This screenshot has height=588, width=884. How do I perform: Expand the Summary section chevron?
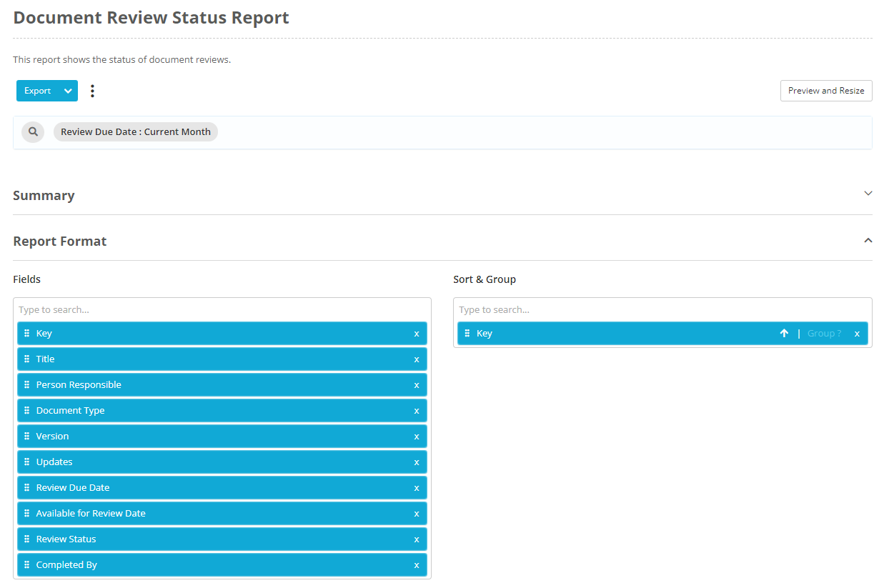(868, 194)
